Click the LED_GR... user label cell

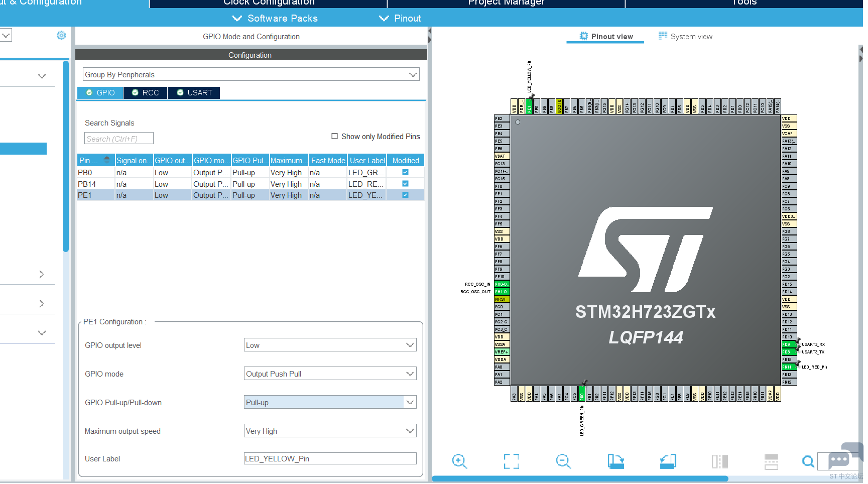coord(367,172)
